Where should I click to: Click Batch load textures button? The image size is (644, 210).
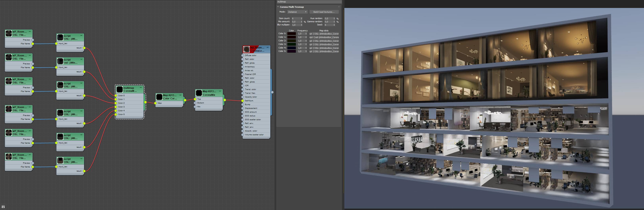pos(324,12)
